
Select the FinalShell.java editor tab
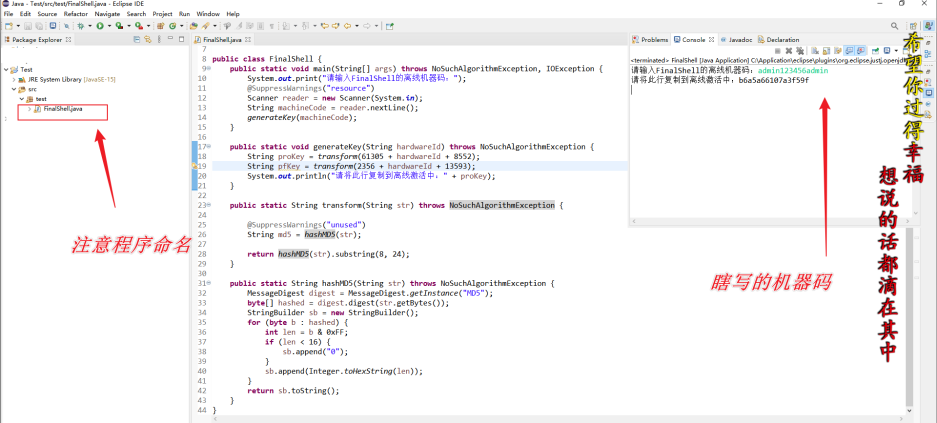click(222, 39)
